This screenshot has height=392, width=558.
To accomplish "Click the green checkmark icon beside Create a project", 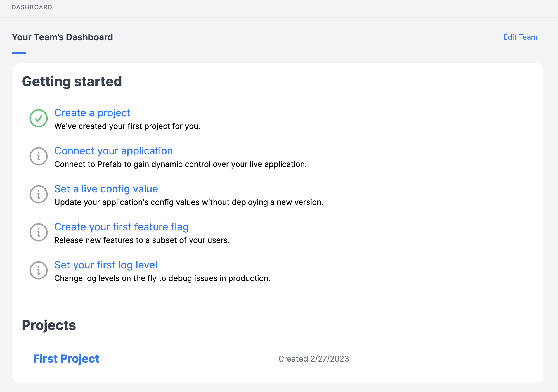I will pyautogui.click(x=39, y=118).
